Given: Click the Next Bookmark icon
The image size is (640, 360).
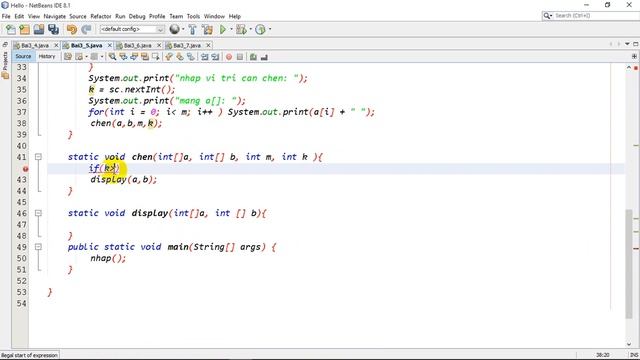Looking at the screenshot, I should coord(180,57).
